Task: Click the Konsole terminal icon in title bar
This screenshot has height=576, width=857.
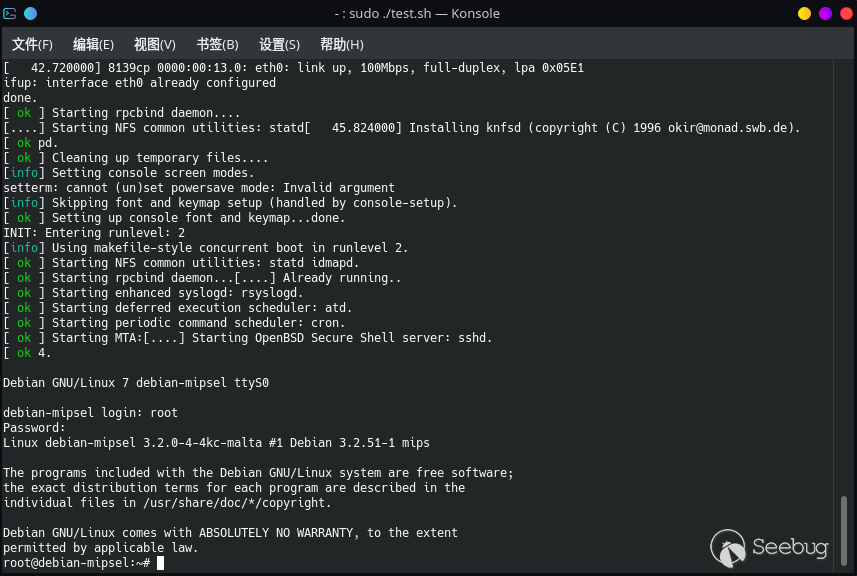Action: 10,14
